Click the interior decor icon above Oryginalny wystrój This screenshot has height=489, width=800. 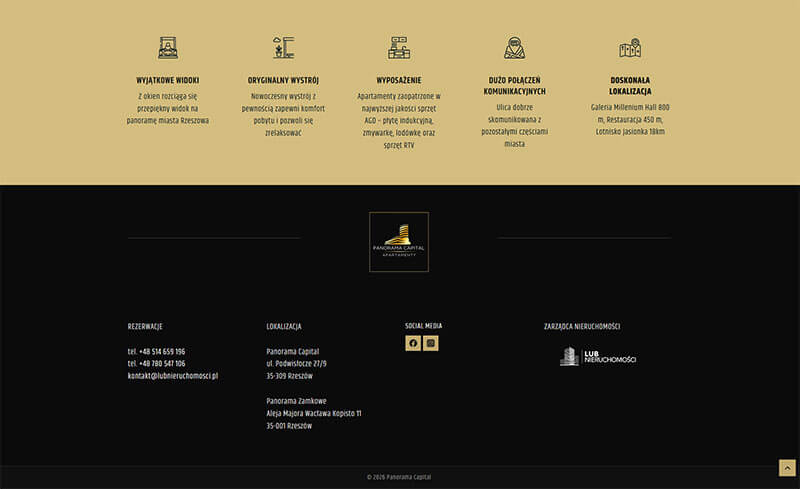(x=283, y=47)
